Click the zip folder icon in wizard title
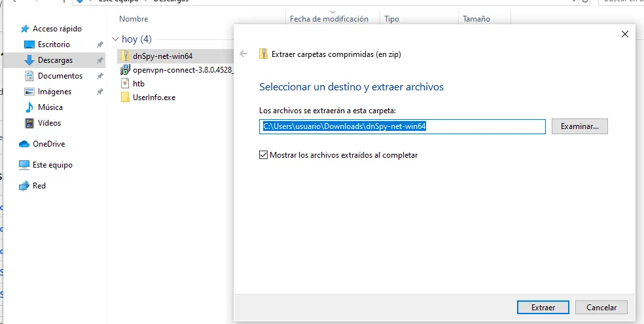This screenshot has height=324, width=644. [x=263, y=54]
